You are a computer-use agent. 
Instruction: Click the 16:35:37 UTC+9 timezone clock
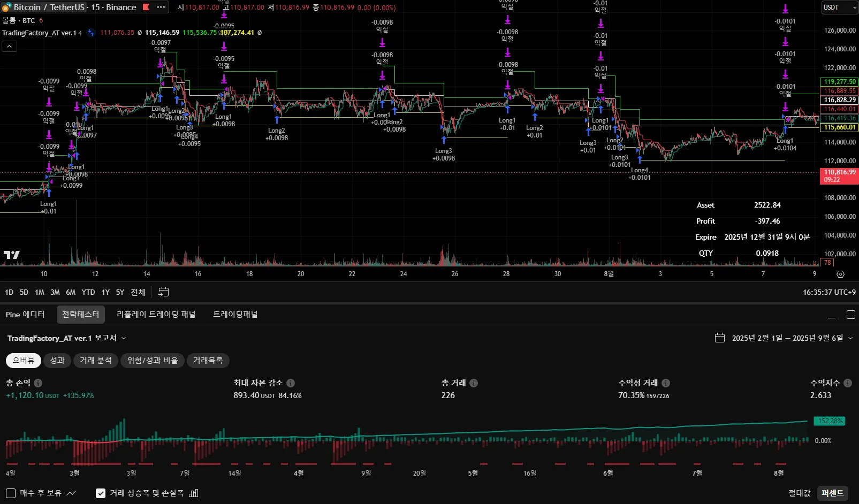(828, 292)
